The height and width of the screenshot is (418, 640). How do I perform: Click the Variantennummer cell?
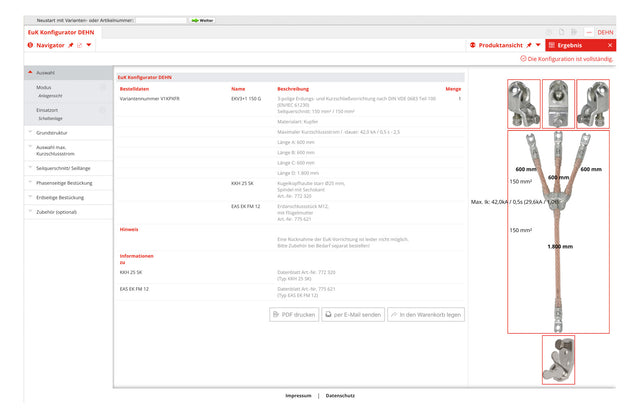[x=149, y=99]
